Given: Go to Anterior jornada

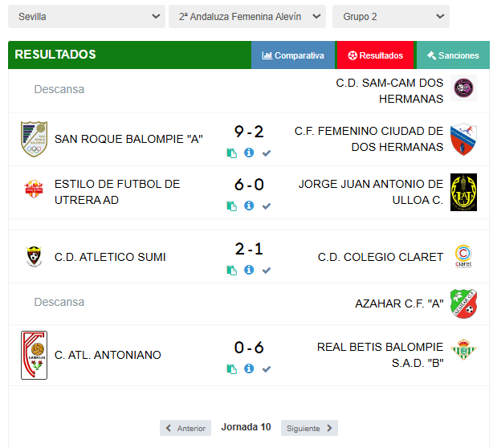Looking at the screenshot, I should coord(185,428).
